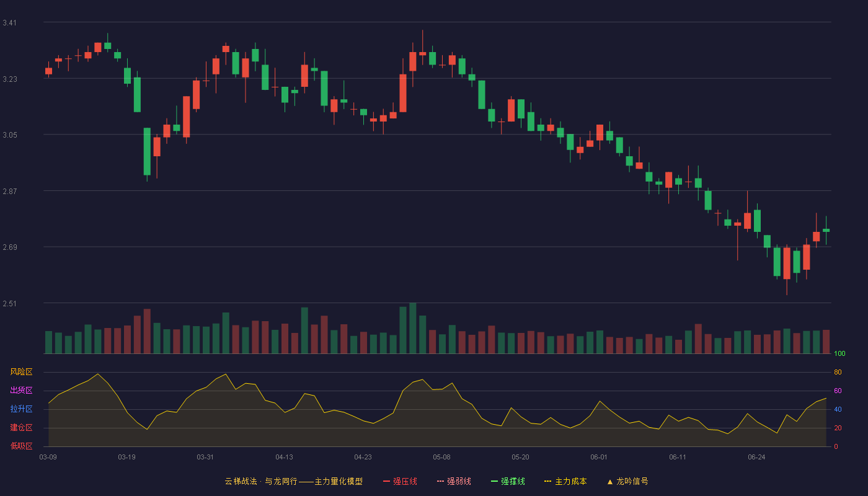Click the 04-13 date label

click(285, 457)
